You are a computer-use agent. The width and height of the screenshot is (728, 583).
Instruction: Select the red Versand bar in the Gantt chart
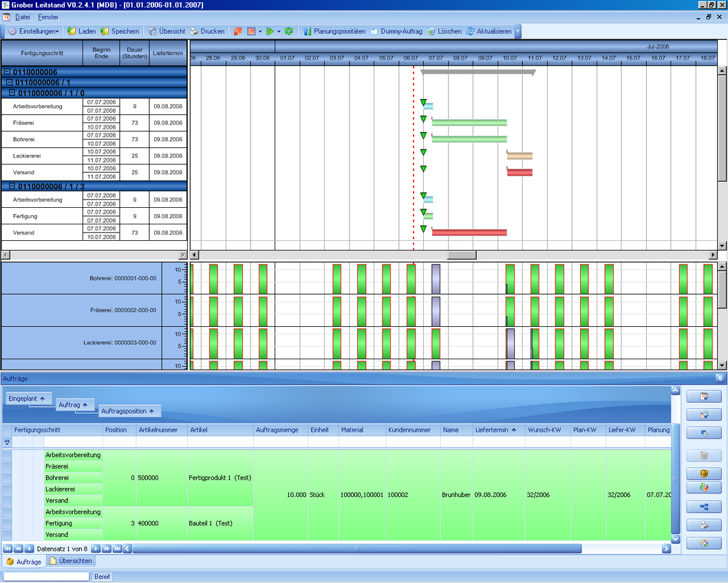click(520, 172)
